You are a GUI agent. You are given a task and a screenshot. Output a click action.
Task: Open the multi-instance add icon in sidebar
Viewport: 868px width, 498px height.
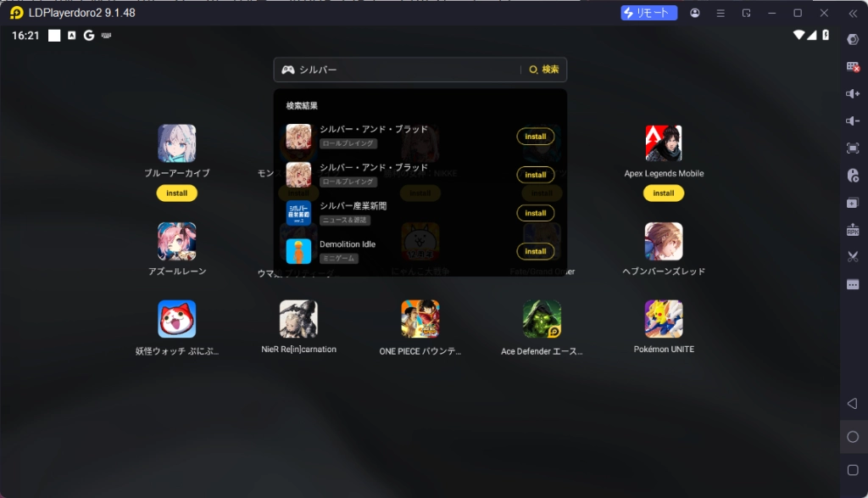[853, 203]
